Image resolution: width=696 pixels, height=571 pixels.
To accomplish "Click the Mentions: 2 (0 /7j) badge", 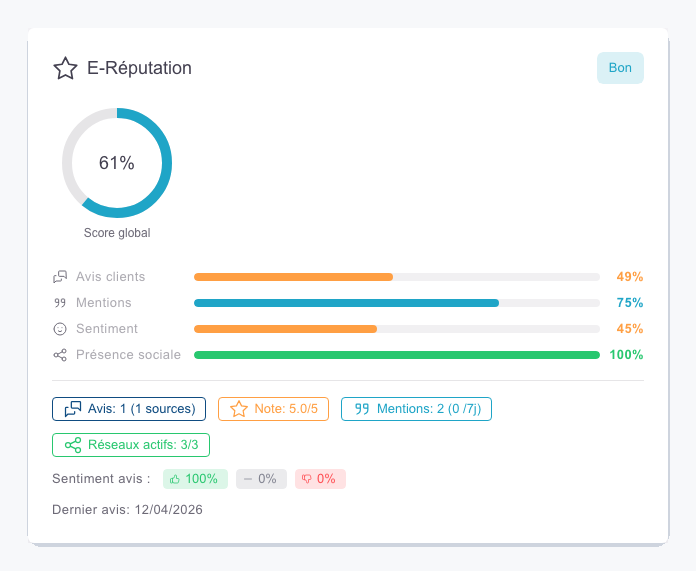I will pos(416,409).
